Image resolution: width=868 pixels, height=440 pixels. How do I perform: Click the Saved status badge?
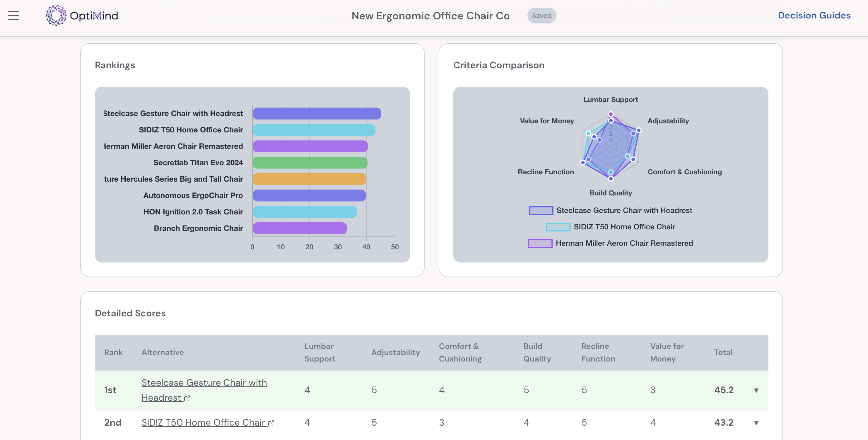coord(541,16)
